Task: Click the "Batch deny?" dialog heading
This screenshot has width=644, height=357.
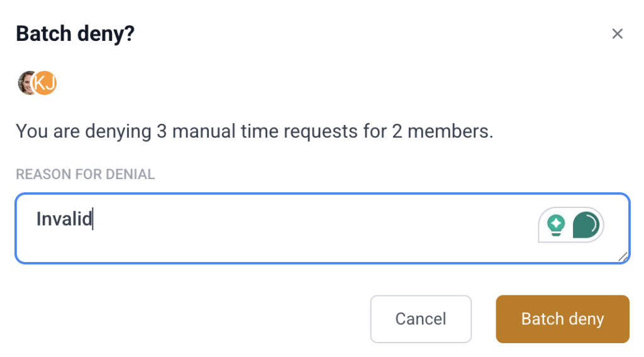Action: 75,34
